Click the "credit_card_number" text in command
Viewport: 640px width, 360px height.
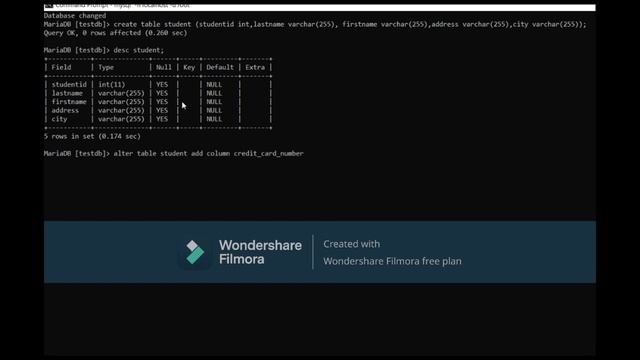click(x=269, y=153)
